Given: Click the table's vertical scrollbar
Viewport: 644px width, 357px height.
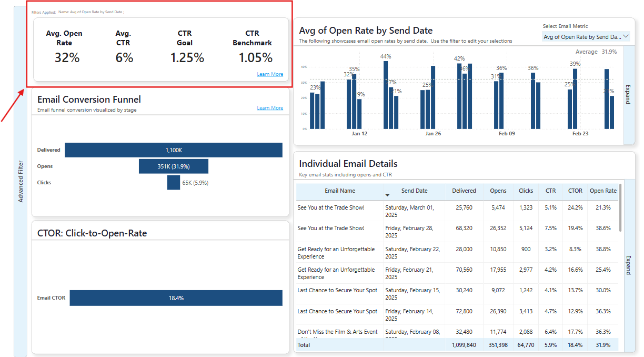Looking at the screenshot, I should pos(621,207).
